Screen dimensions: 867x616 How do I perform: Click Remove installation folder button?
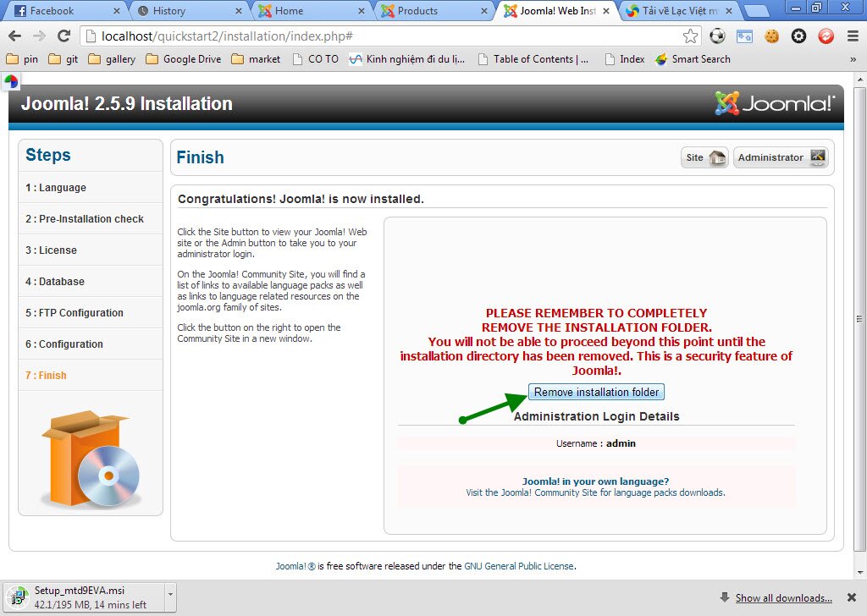pyautogui.click(x=596, y=392)
